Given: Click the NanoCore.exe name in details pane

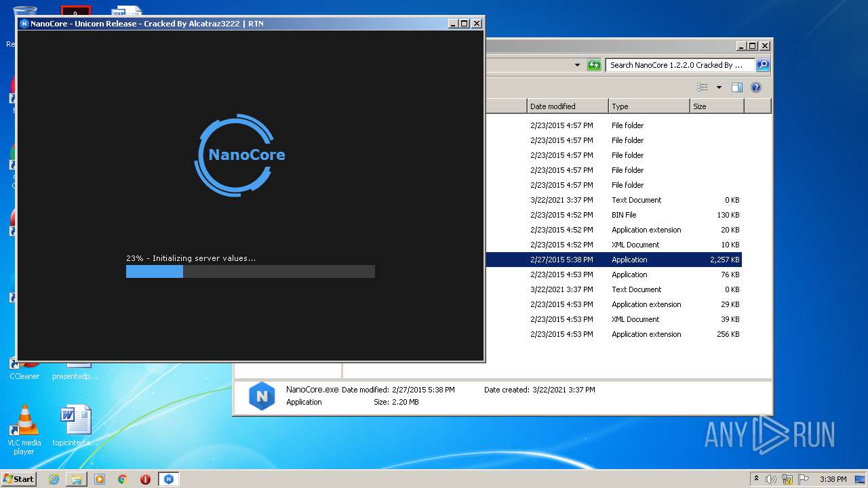Looking at the screenshot, I should [312, 390].
